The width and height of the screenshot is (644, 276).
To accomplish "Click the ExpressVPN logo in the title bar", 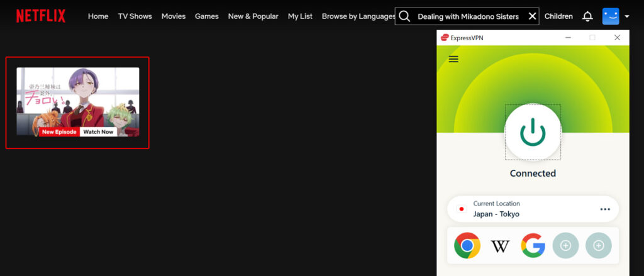I will tap(445, 38).
